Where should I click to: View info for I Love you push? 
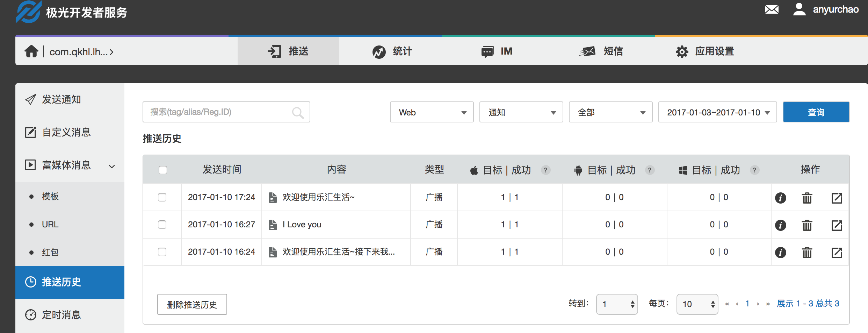pyautogui.click(x=780, y=225)
